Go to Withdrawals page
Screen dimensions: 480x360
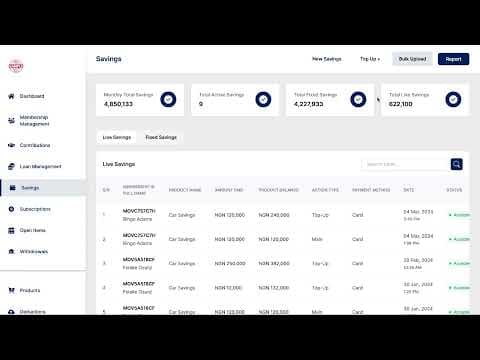34,251
